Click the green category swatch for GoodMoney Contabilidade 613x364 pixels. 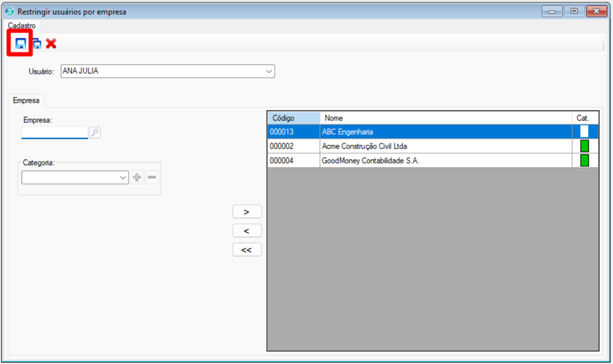(x=585, y=160)
